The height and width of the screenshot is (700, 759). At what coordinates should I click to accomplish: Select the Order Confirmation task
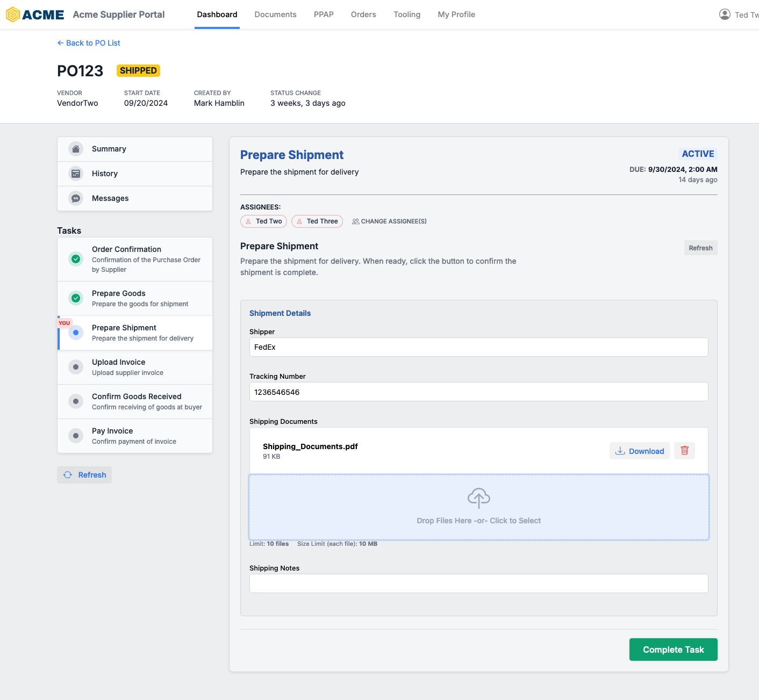coord(135,259)
